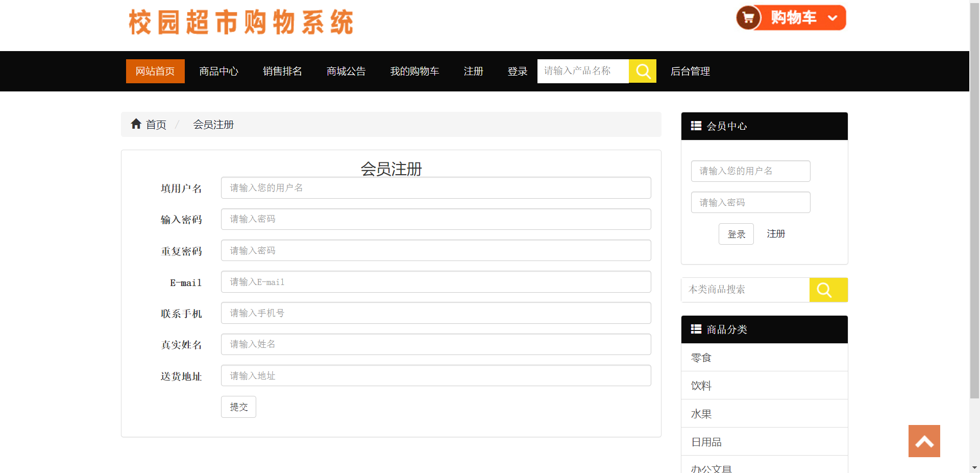This screenshot has width=980, height=473.
Task: Open 销售排名 from the navbar
Action: (282, 71)
